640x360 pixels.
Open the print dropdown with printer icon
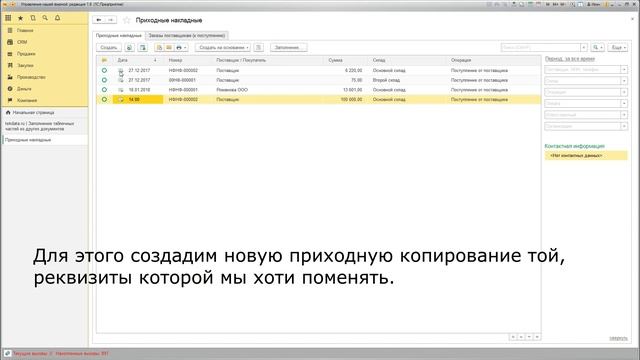pyautogui.click(x=181, y=47)
